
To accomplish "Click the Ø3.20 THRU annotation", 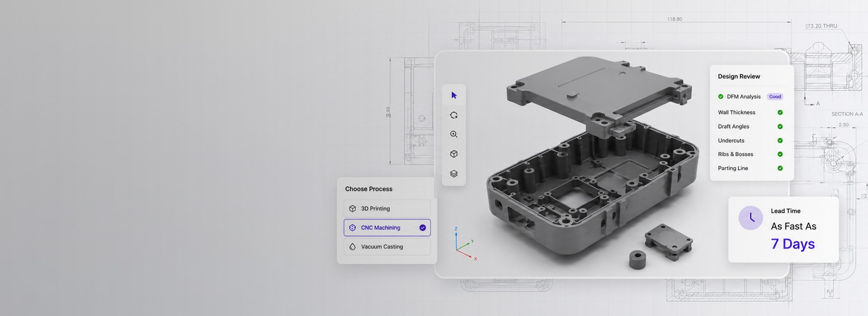I will coord(821,26).
